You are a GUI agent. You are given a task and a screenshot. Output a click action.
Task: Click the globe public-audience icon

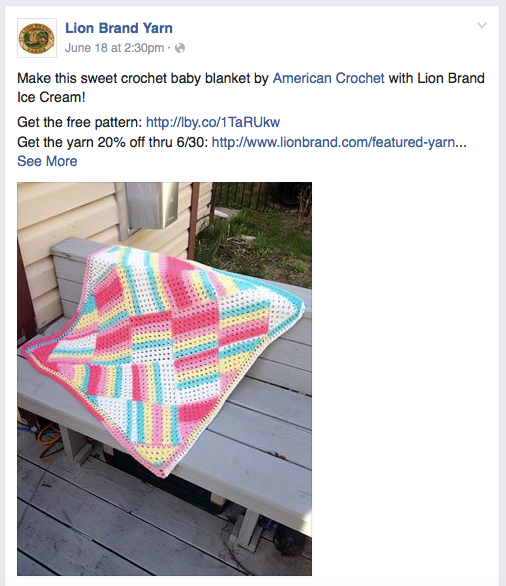click(180, 48)
